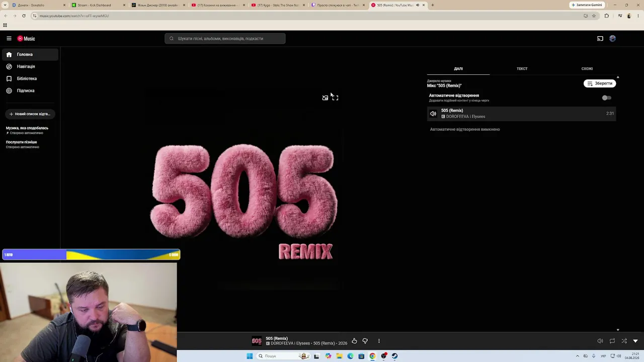Open the Windows Start menu
644x362 pixels.
(x=250, y=356)
